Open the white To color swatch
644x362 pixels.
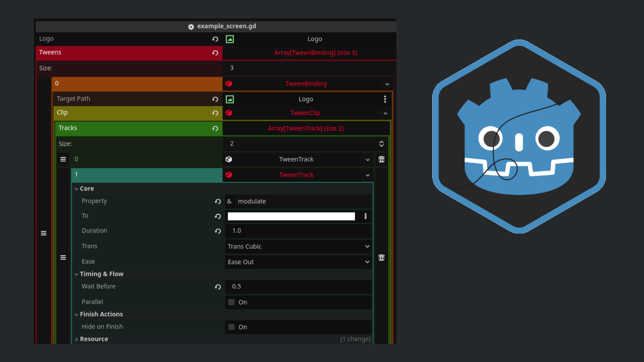pyautogui.click(x=291, y=216)
